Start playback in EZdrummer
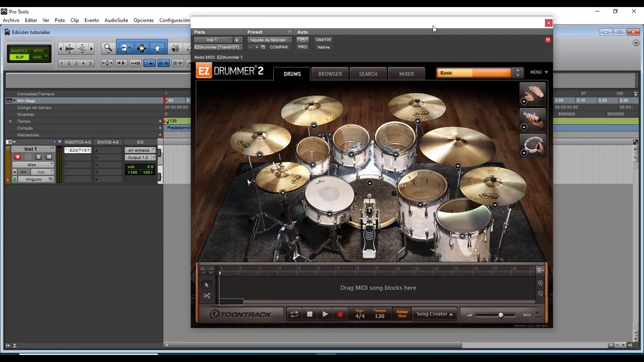Viewport: 644px width, 362px height. [x=325, y=314]
